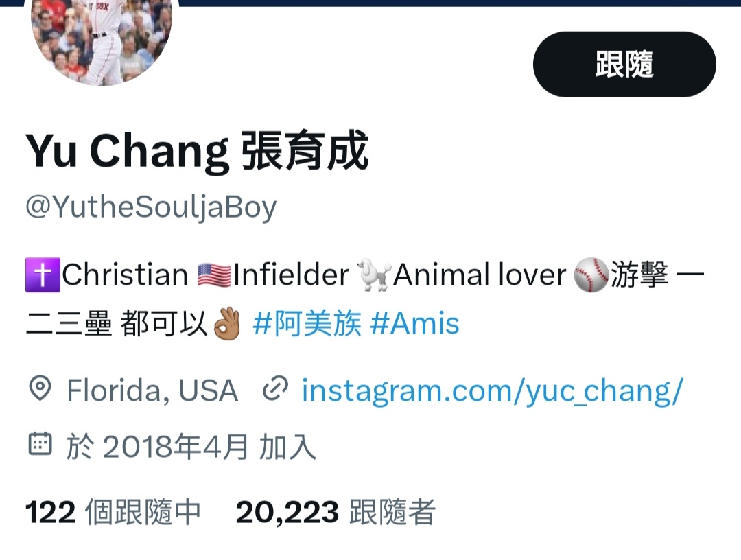The height and width of the screenshot is (560, 741).
Task: Click the calendar join-date icon
Action: pos(40,444)
